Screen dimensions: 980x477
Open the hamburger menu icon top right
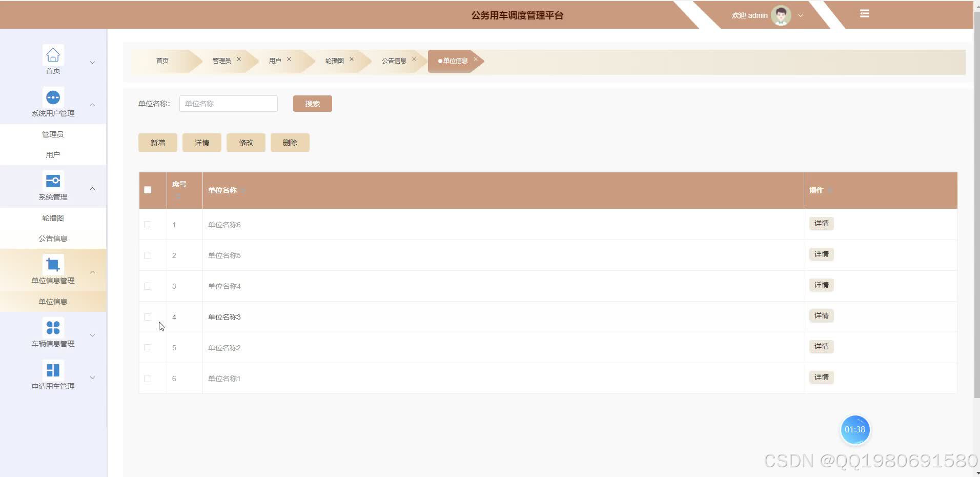point(865,13)
